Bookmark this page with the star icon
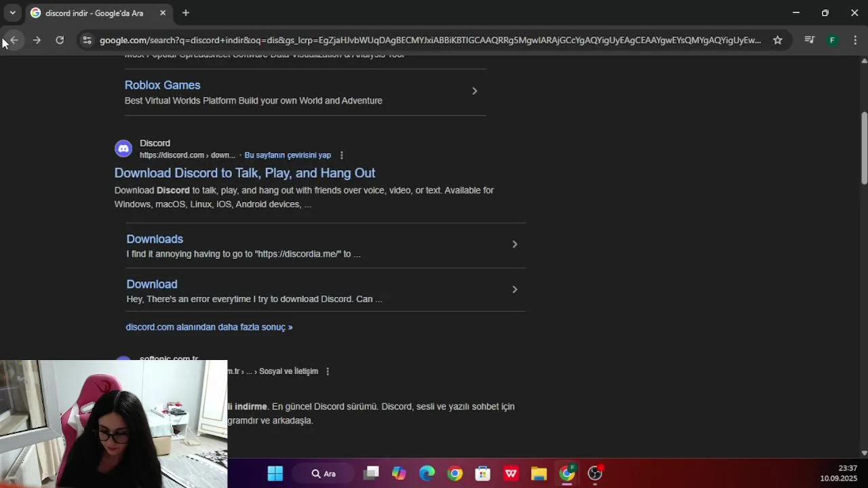 778,40
